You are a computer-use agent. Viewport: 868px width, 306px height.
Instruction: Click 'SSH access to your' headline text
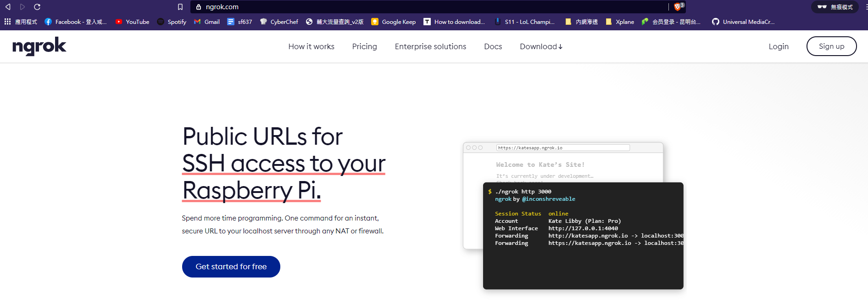(284, 163)
